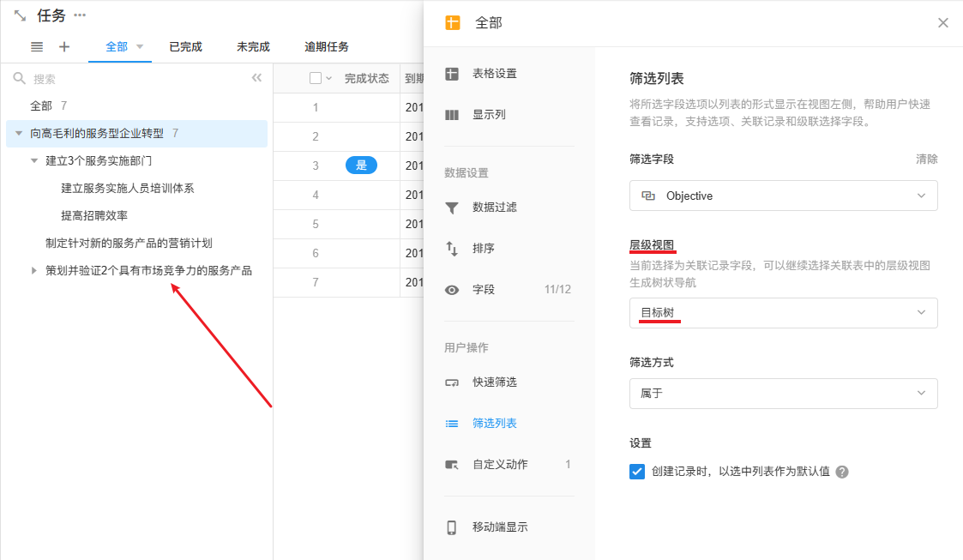Open 排序 sort settings
The height and width of the screenshot is (560, 963).
pyautogui.click(x=483, y=249)
